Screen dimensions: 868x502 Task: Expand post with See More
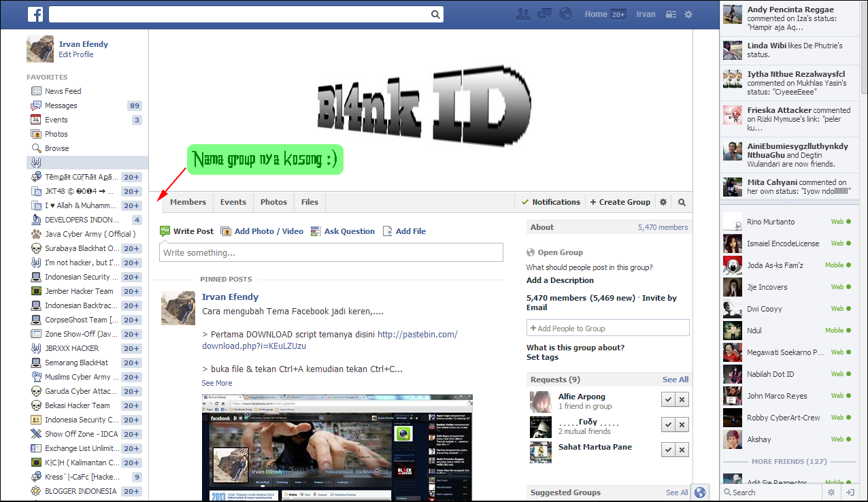217,383
